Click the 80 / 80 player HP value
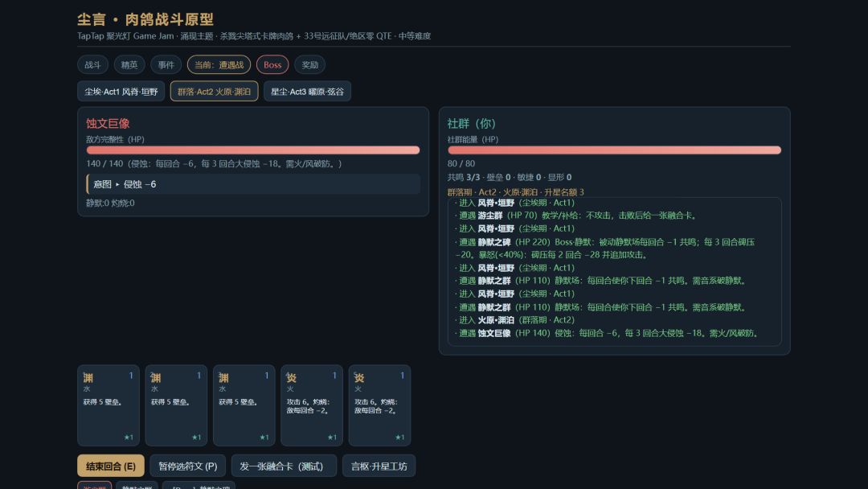The width and height of the screenshot is (868, 489). [461, 164]
